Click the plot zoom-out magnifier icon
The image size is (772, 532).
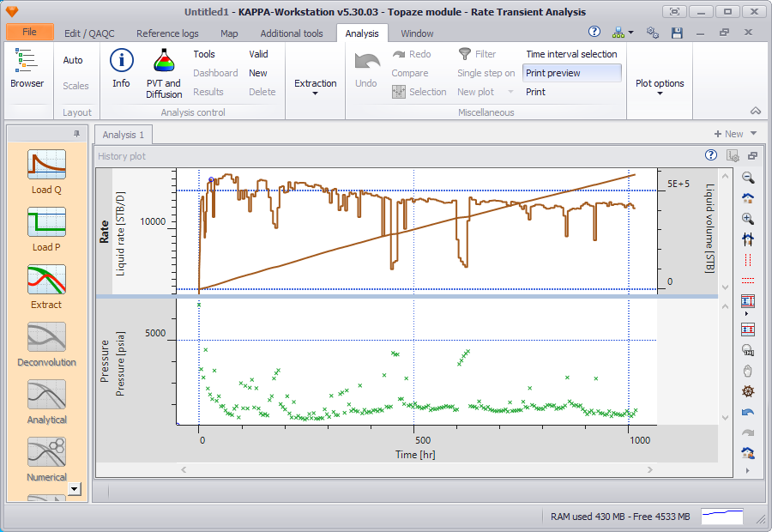(x=748, y=178)
